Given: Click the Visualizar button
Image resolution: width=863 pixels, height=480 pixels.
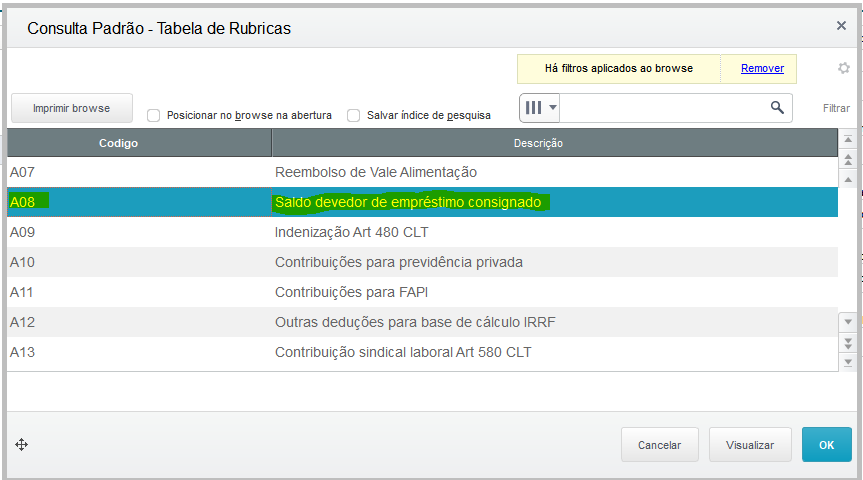Looking at the screenshot, I should pyautogui.click(x=750, y=445).
